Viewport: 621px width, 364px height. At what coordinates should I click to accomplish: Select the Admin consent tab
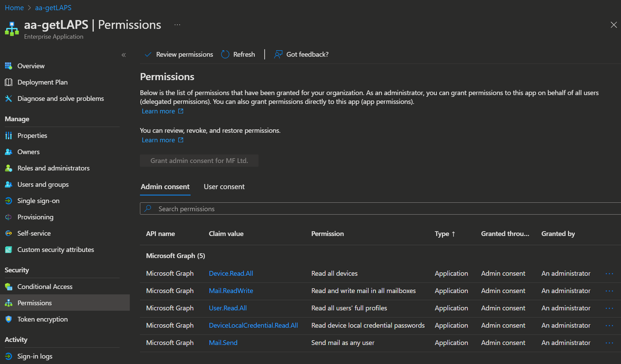[165, 187]
